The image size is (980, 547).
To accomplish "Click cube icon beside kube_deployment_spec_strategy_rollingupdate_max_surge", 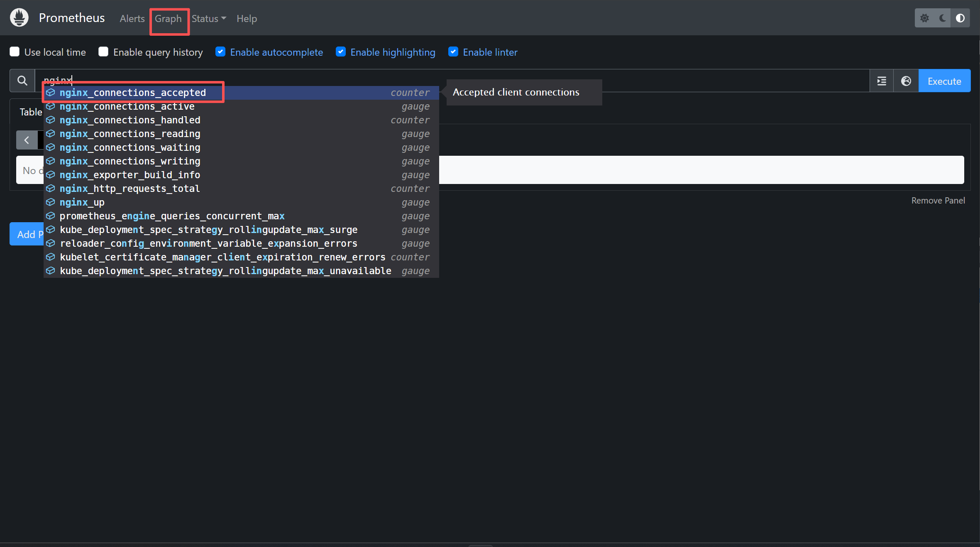I will [x=50, y=230].
